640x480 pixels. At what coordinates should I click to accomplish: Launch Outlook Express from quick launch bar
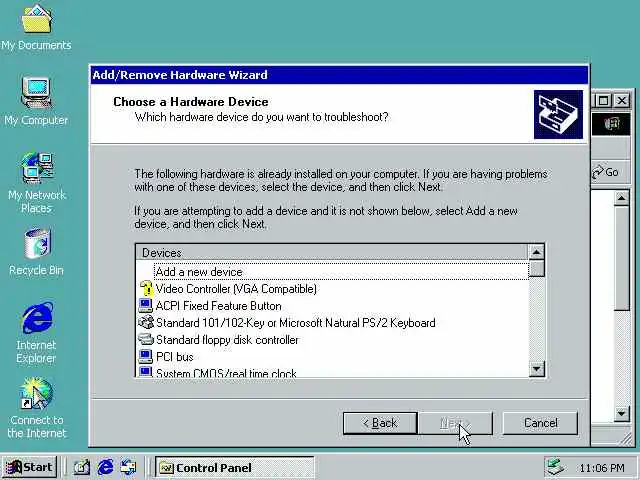[129, 467]
